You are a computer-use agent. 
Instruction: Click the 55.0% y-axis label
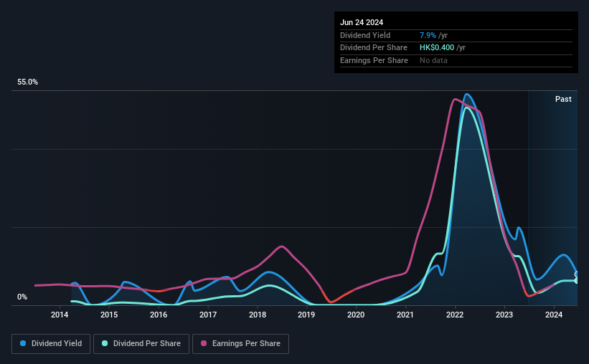(x=27, y=82)
